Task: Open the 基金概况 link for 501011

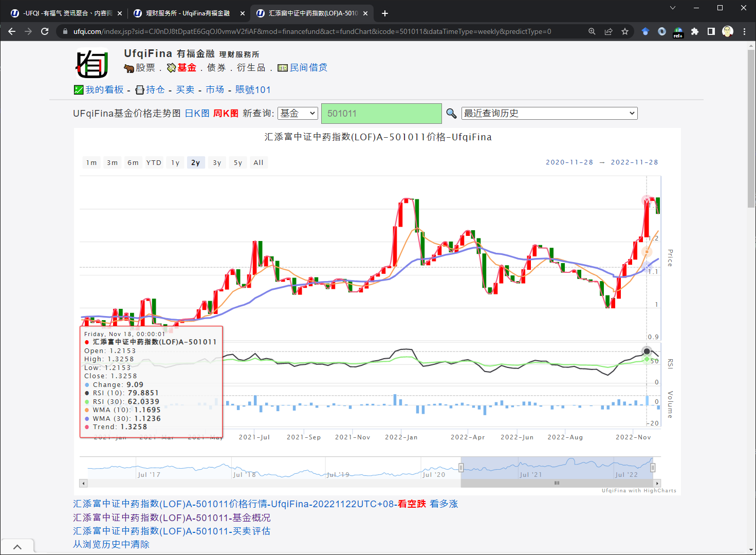Action: 172,517
